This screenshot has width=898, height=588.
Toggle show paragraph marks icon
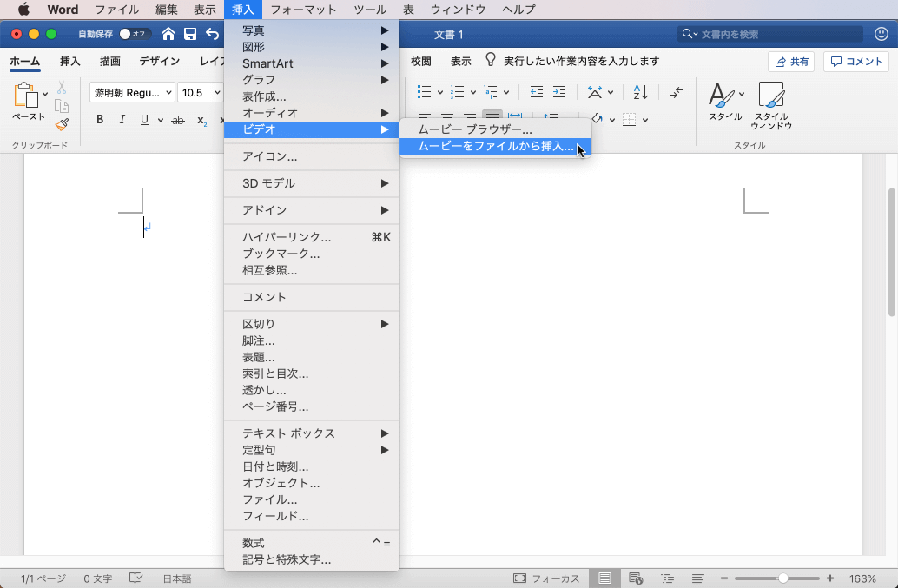coord(677,91)
